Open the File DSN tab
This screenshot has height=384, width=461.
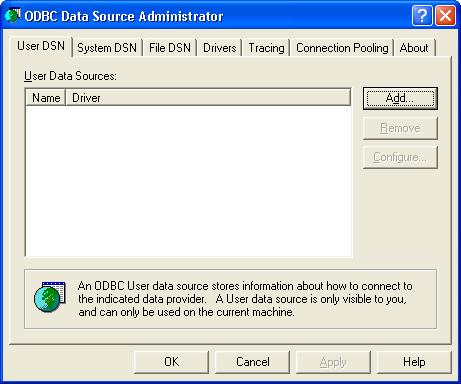coord(170,48)
